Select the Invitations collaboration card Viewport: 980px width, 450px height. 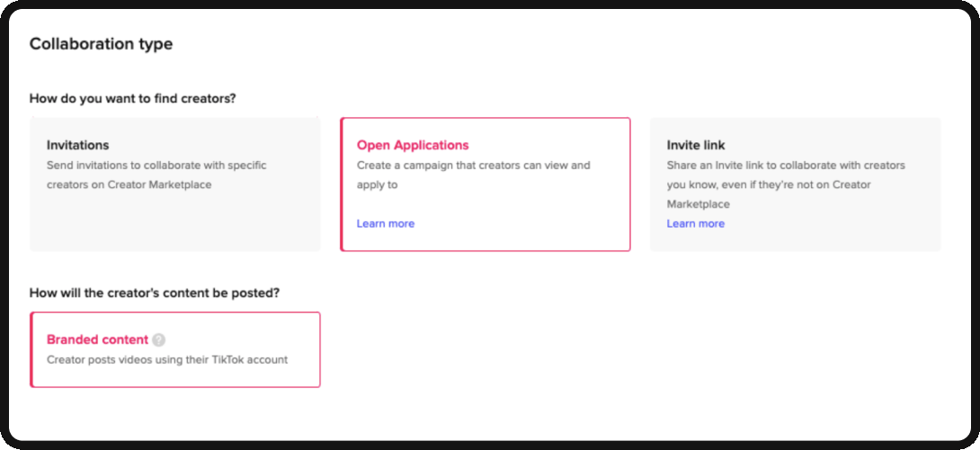point(175,184)
